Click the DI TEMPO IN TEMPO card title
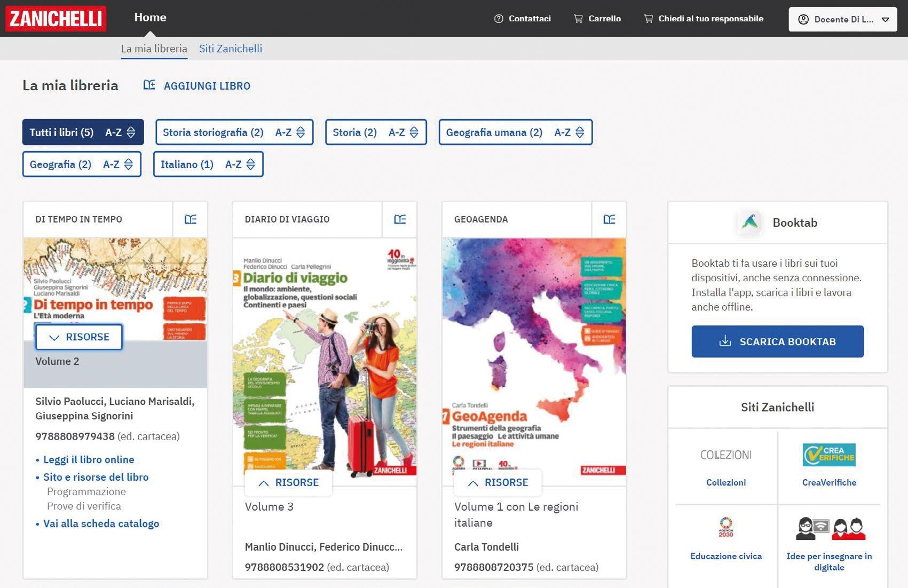 tap(78, 219)
